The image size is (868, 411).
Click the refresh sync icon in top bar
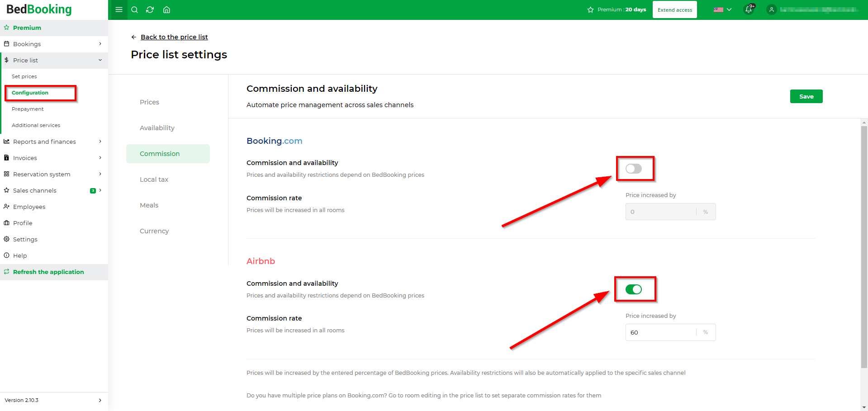(x=150, y=9)
